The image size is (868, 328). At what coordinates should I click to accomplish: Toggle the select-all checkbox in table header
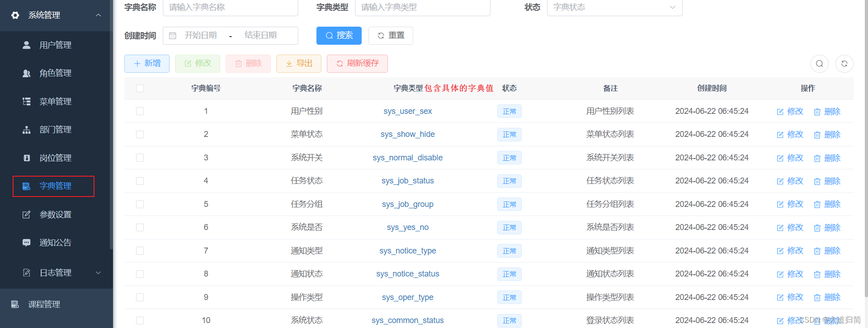click(140, 88)
